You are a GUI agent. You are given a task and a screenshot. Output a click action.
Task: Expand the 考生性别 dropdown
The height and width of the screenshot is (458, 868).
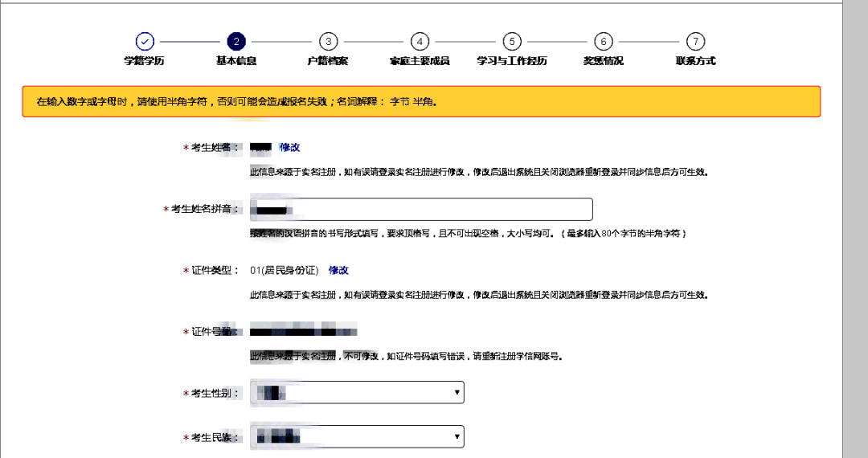357,393
